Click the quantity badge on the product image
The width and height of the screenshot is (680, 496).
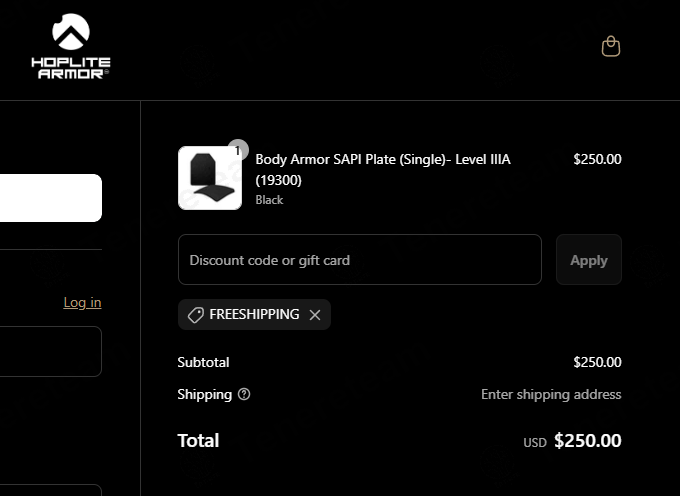point(237,150)
